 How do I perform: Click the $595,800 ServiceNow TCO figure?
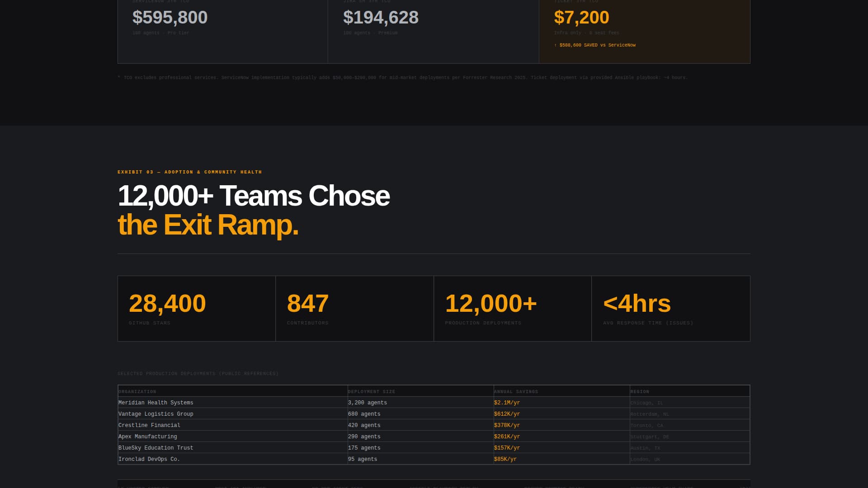click(170, 18)
